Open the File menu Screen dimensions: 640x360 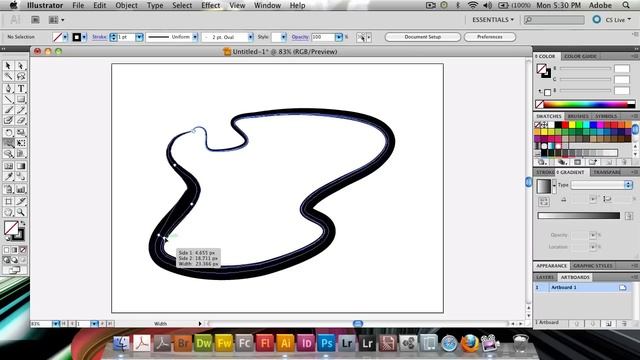[x=78, y=5]
